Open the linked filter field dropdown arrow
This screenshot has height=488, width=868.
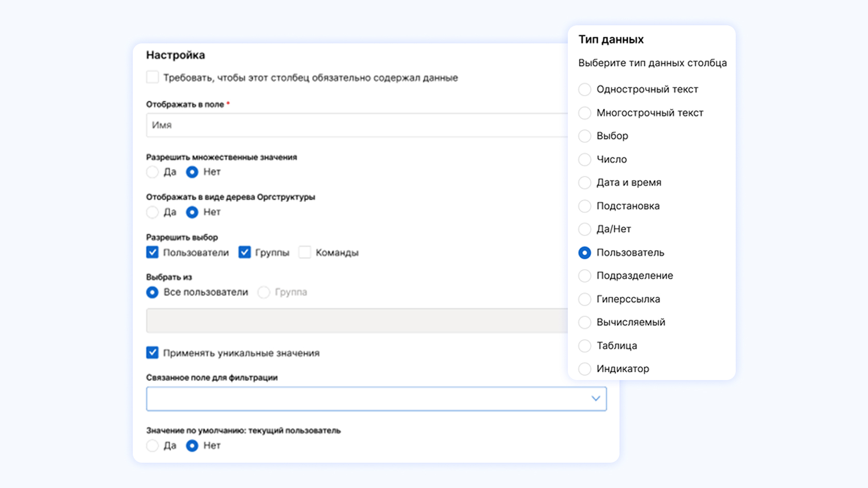(595, 399)
